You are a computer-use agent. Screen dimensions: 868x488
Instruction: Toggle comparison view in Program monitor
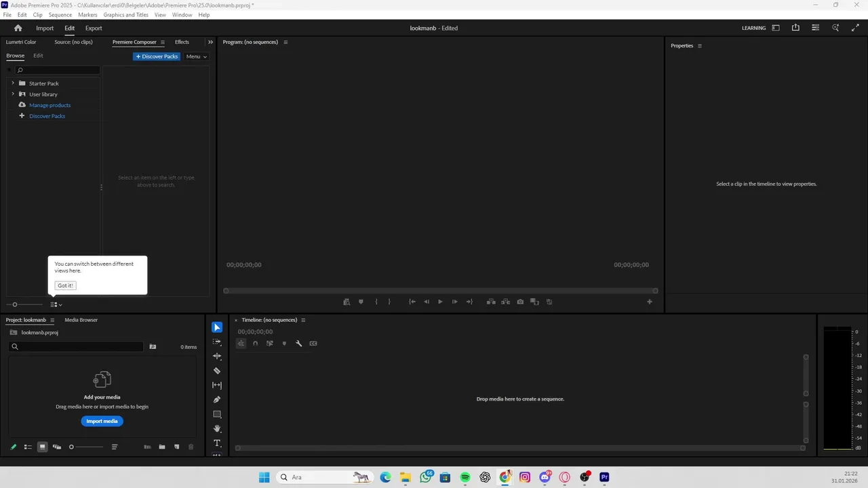[x=534, y=302]
